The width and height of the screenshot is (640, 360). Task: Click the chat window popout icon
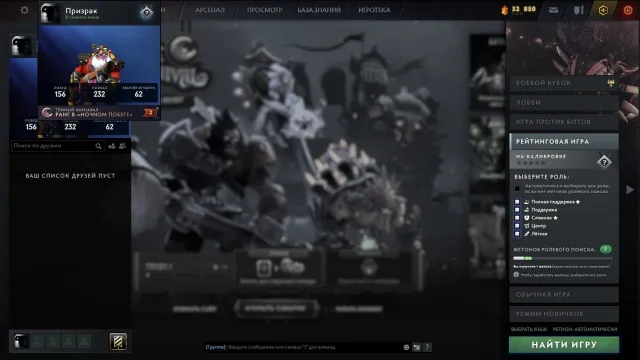pyautogui.click(x=417, y=347)
